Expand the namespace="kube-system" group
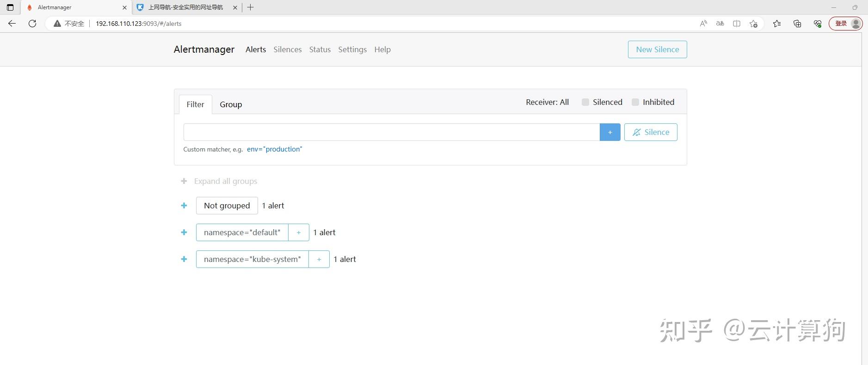This screenshot has width=868, height=365. click(184, 259)
